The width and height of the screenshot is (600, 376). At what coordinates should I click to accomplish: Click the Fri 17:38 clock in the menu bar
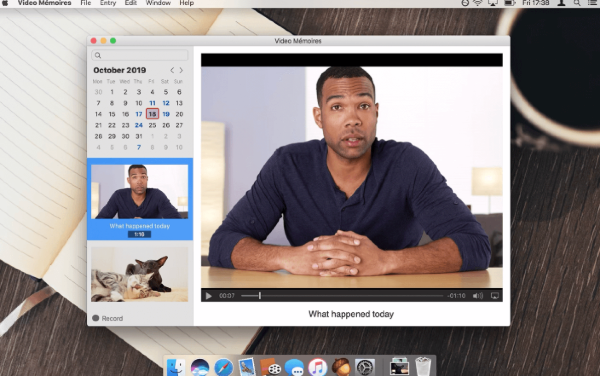coord(536,3)
